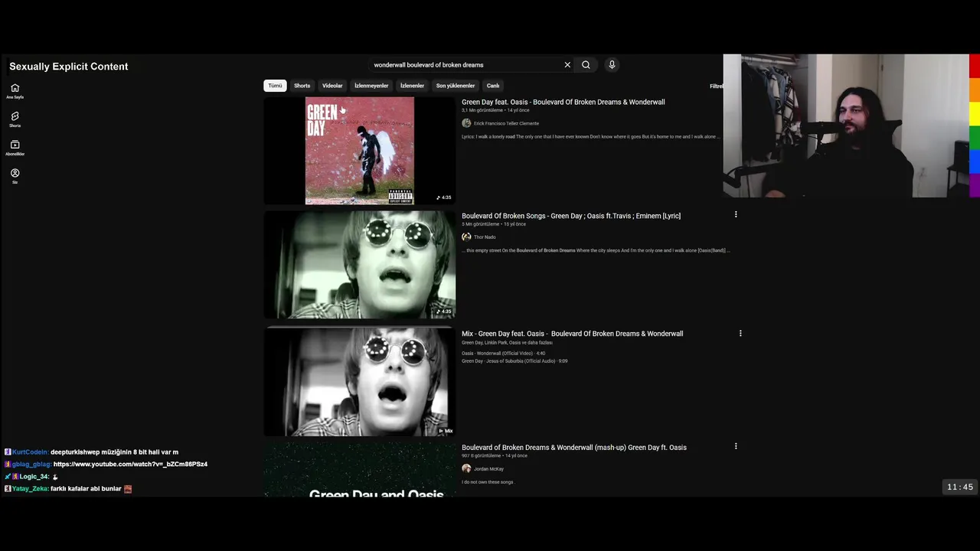Select the Videolar filter chip
980x551 pixels.
point(332,86)
